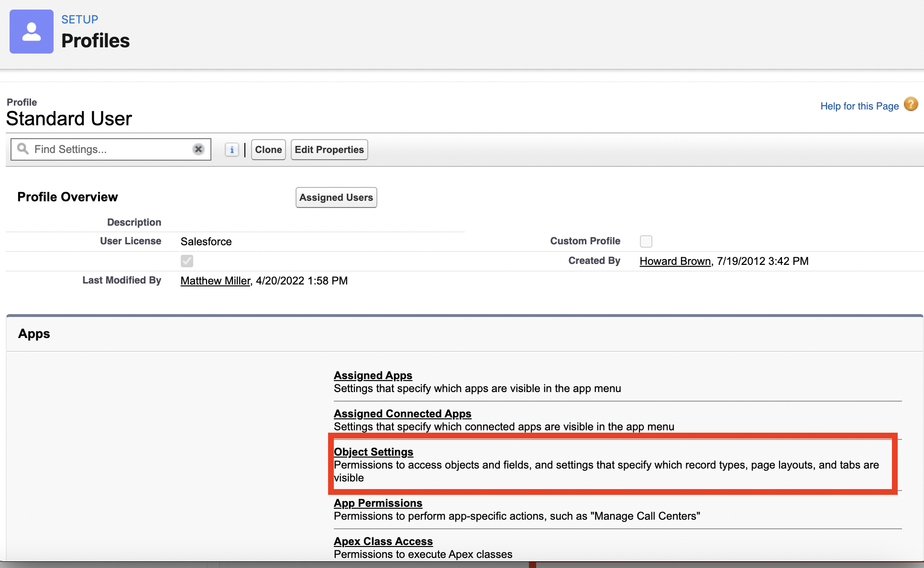Open Object Settings

coord(374,452)
